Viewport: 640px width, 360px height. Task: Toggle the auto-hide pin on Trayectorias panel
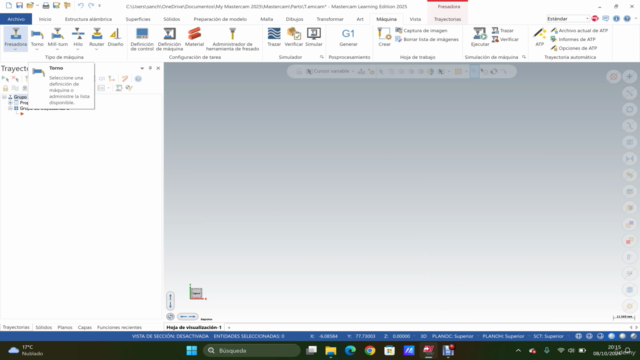(x=150, y=68)
